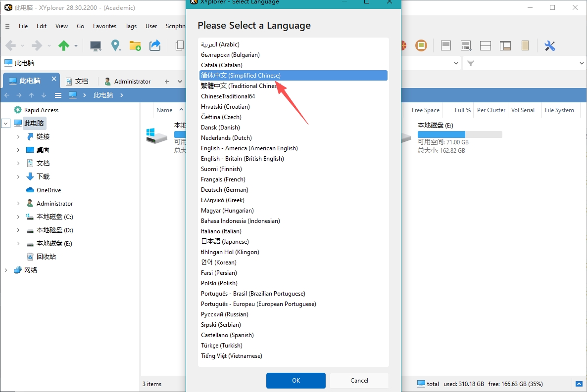
Task: Open Configuration wrench and screwdriver icon
Action: pos(549,45)
